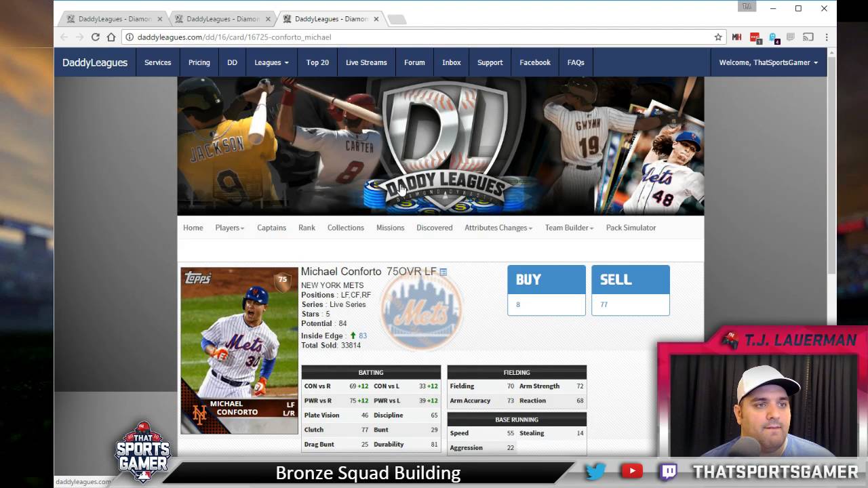Open the Services nav item
This screenshot has width=868, height=488.
point(158,62)
